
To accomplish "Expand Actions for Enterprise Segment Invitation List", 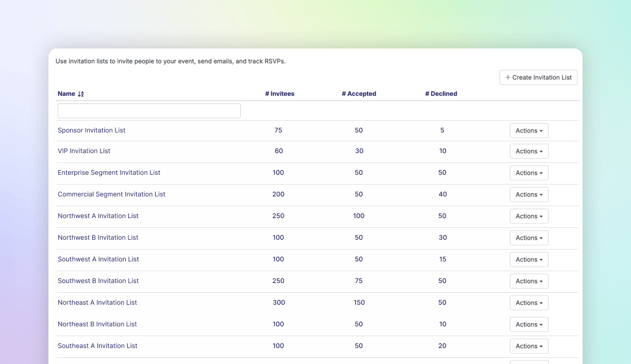I will click(x=529, y=173).
